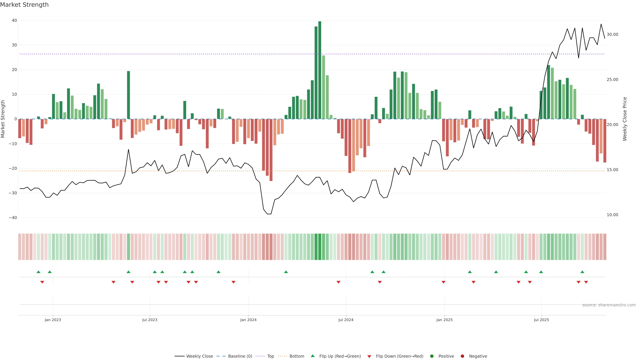Click first green flip-up triangle marker
Screen dimensions: 644x362
[x=38, y=272]
